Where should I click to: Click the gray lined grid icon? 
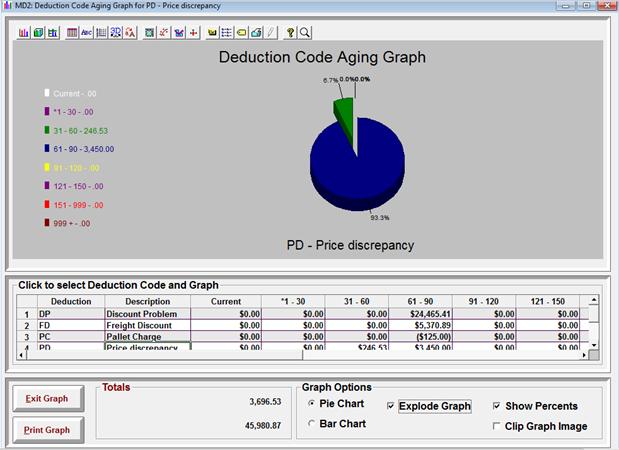point(101,32)
